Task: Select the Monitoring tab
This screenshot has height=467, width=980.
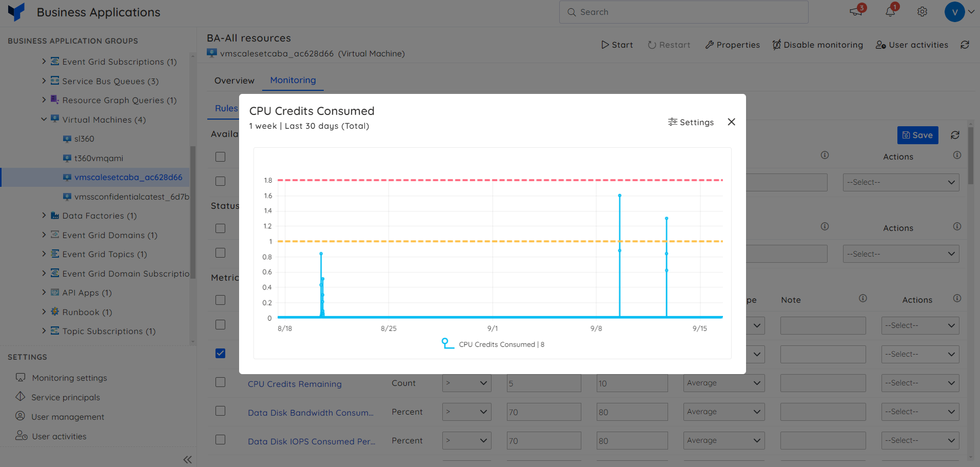Action: (x=293, y=80)
